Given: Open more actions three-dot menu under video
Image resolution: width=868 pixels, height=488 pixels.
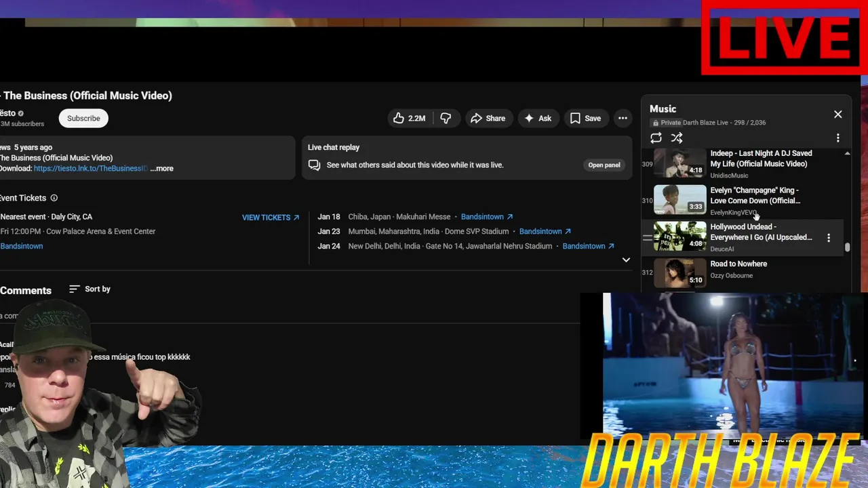Looking at the screenshot, I should 623,118.
